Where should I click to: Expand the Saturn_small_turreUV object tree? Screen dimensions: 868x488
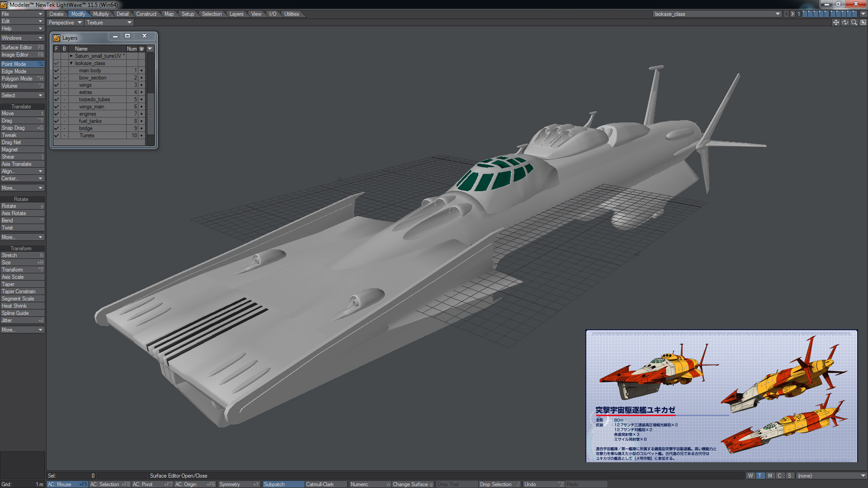click(x=71, y=56)
